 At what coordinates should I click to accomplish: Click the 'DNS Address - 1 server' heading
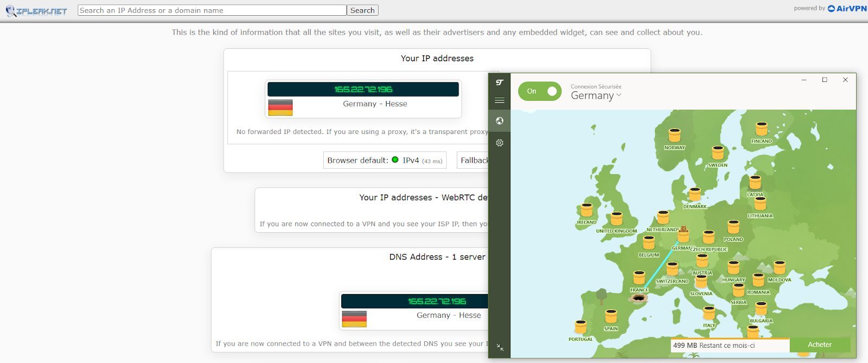[x=437, y=257]
